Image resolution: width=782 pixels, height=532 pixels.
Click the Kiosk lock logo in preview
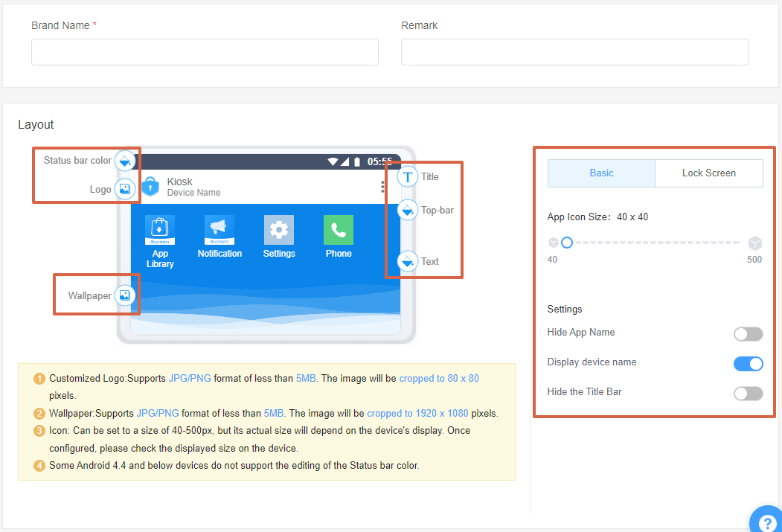(150, 187)
